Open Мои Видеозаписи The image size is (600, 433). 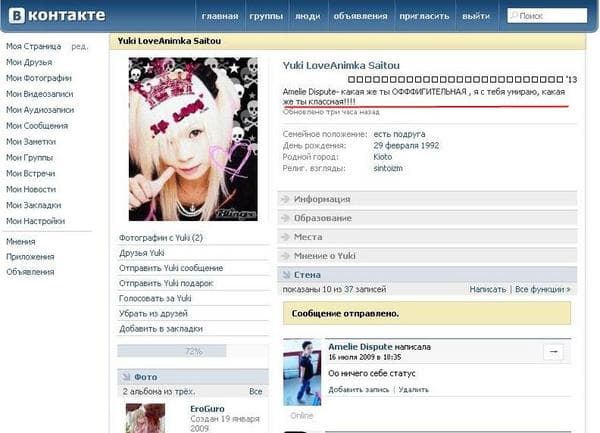click(x=39, y=94)
